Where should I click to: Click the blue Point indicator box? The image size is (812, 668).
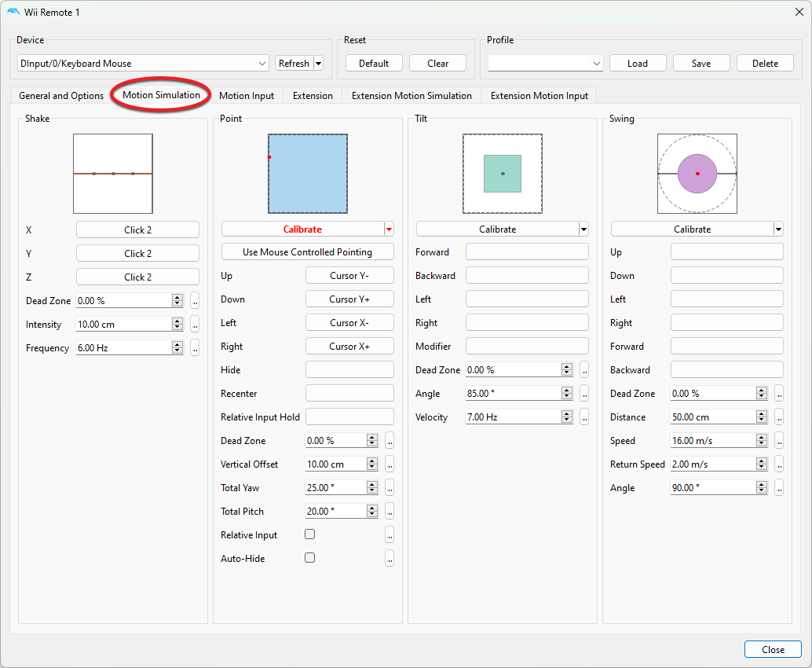pos(308,174)
